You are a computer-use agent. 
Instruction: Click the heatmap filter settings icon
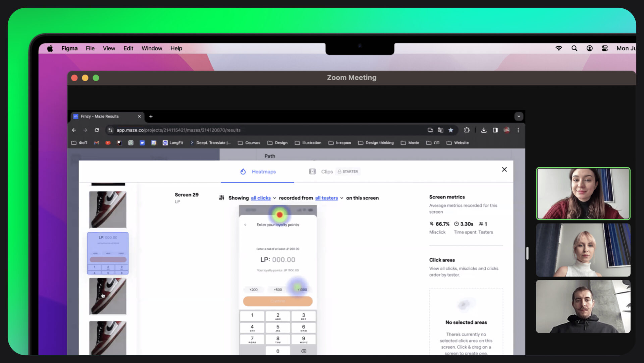221,198
